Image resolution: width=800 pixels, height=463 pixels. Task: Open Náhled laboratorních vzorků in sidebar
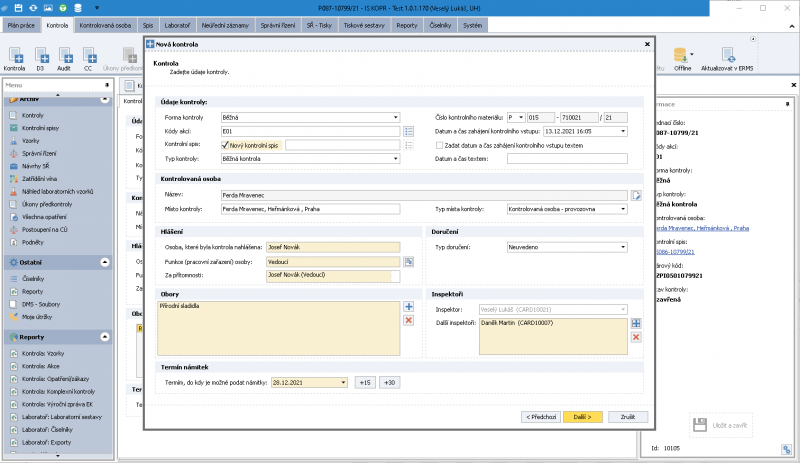point(57,192)
